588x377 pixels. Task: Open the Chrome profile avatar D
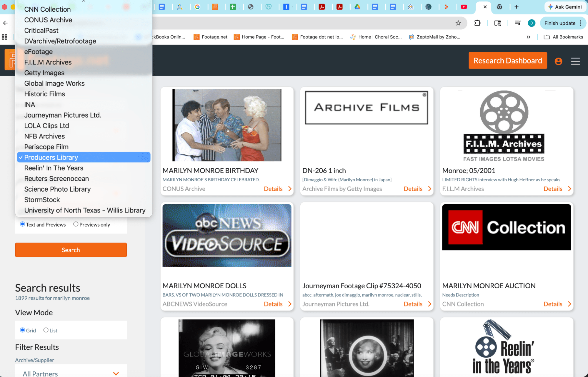tap(532, 23)
